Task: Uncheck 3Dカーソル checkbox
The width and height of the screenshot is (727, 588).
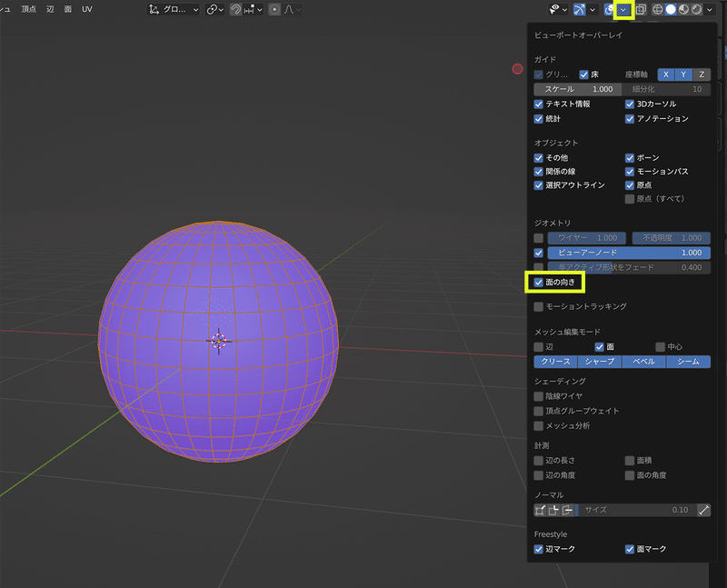Action: [630, 104]
